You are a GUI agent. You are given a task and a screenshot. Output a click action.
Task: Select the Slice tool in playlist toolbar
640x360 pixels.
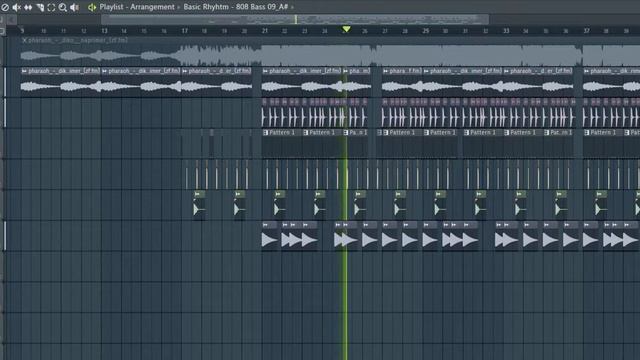[40, 7]
